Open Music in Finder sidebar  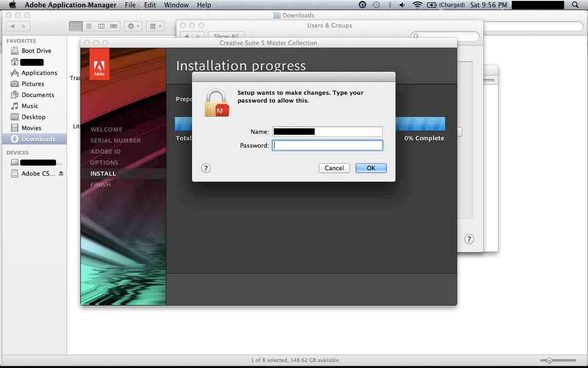pyautogui.click(x=34, y=106)
